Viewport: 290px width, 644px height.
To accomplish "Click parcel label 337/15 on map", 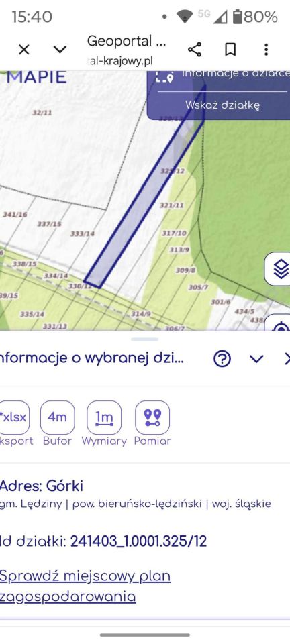I will 49,224.
